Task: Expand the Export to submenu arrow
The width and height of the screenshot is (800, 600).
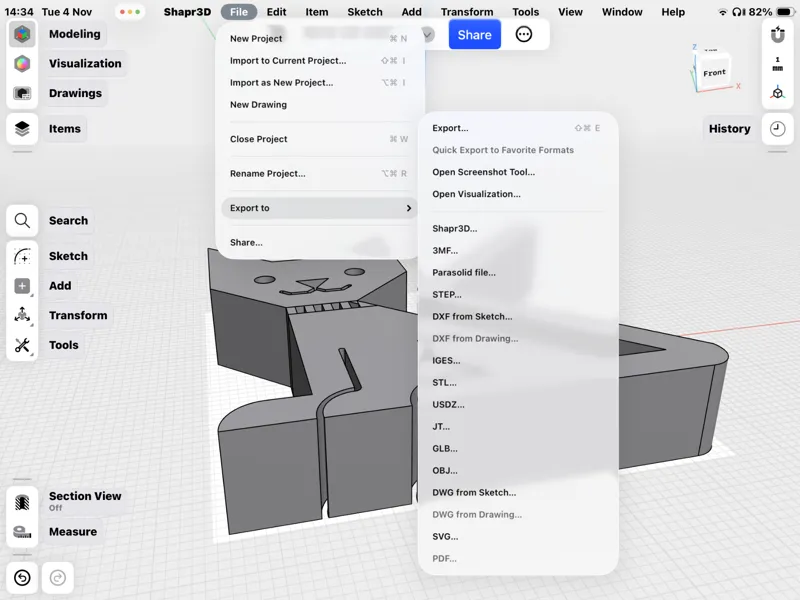Action: pos(409,208)
